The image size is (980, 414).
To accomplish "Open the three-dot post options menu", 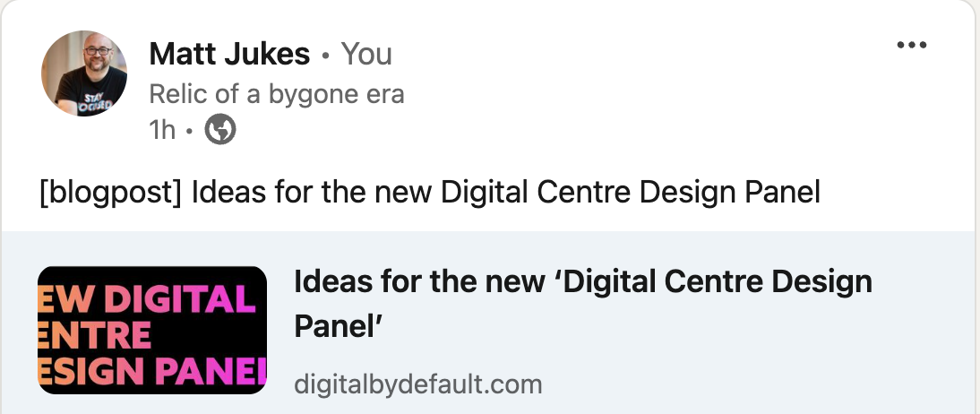I will [x=912, y=46].
